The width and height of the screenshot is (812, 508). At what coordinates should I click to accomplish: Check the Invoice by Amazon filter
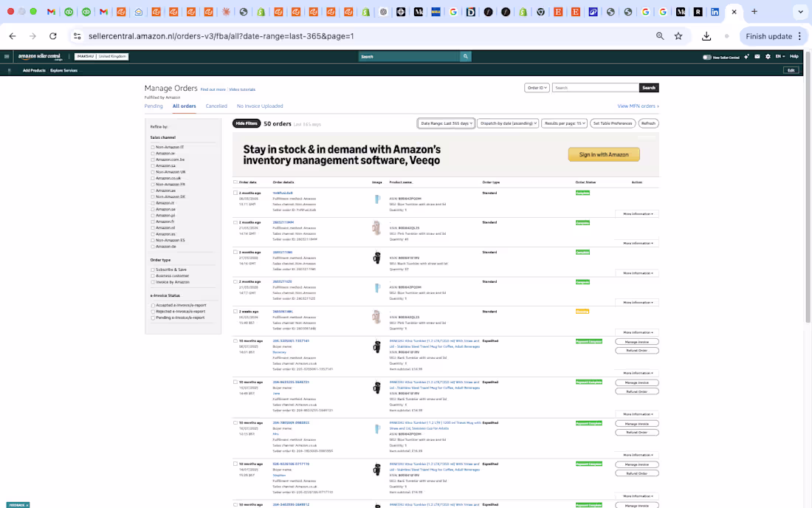tap(153, 282)
